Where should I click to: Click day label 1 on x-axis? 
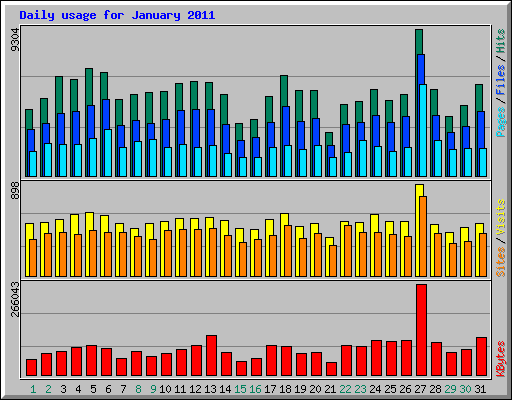click(33, 389)
